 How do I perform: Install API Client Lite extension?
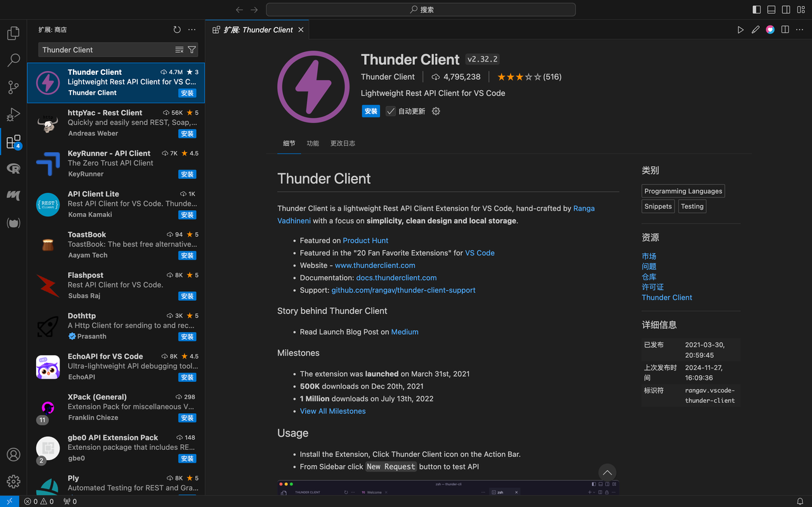tap(187, 215)
